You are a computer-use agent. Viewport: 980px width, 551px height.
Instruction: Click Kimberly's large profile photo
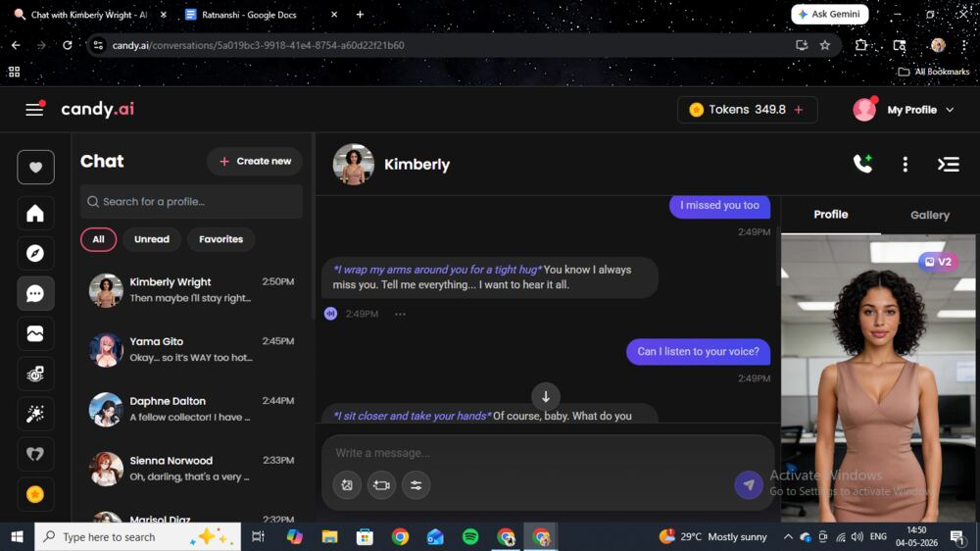click(x=878, y=378)
